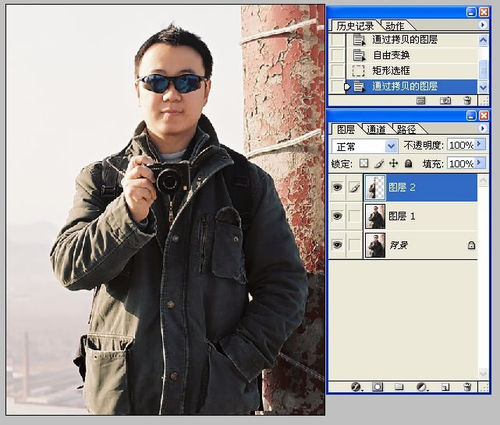Viewport: 500px width, 425px height.
Task: Open the 填充 fill slider arrow
Action: coord(480,163)
